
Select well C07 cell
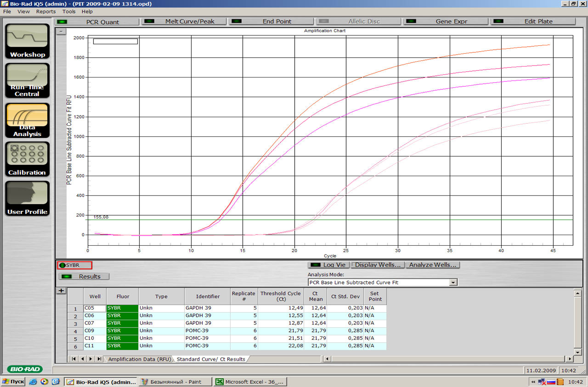(x=94, y=323)
